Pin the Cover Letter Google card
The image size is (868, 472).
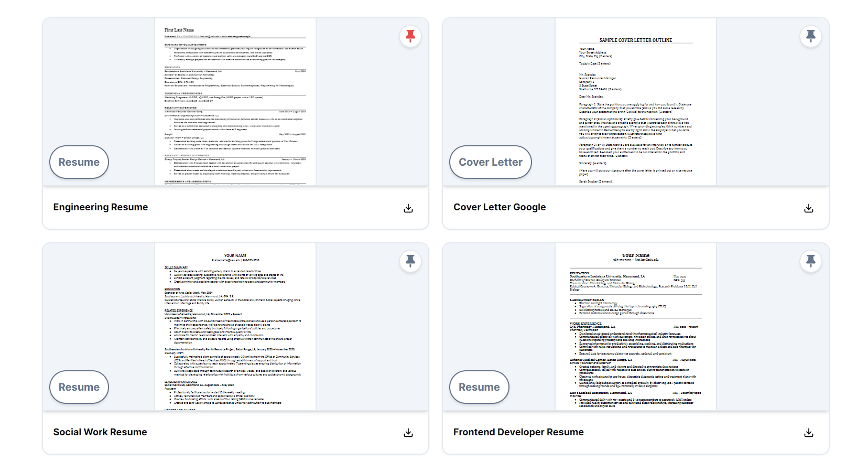pos(810,36)
